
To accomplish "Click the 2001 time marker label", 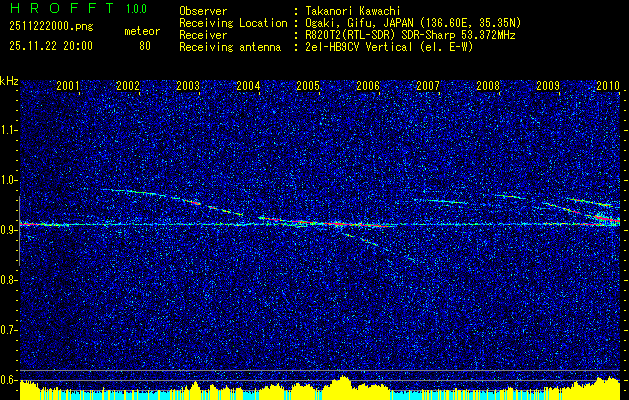I will [67, 85].
